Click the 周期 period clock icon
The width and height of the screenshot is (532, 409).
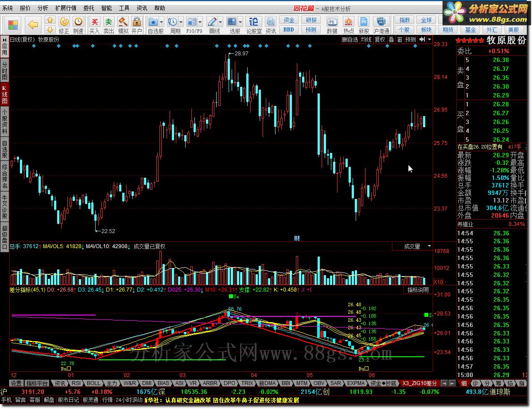173,21
